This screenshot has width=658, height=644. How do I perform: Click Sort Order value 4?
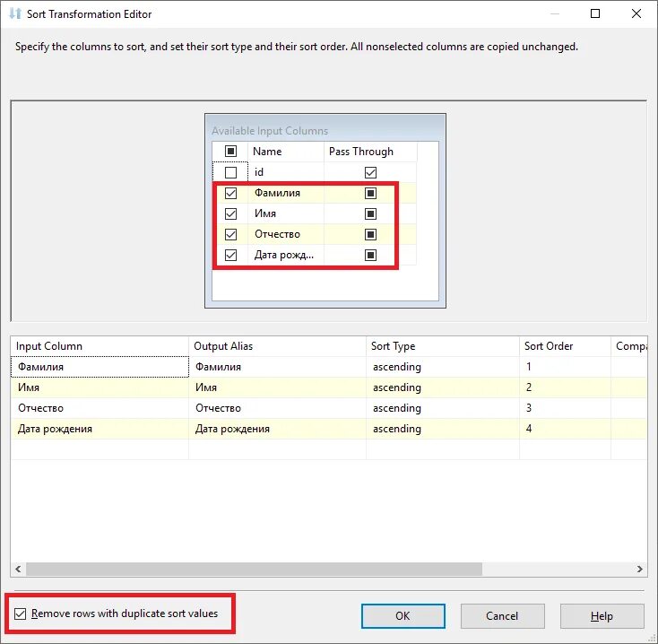(565, 429)
